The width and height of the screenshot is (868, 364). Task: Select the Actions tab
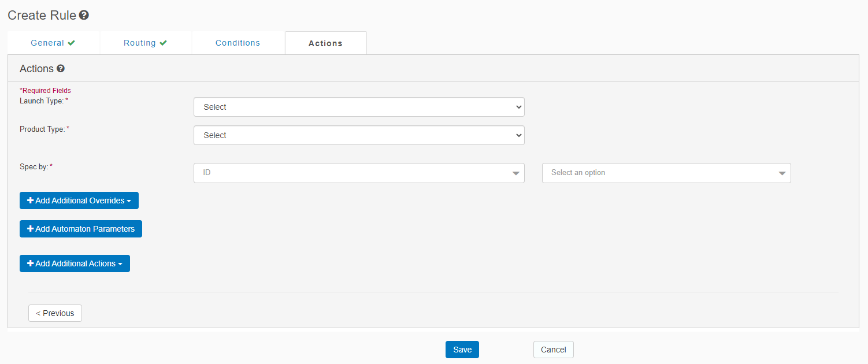(325, 43)
